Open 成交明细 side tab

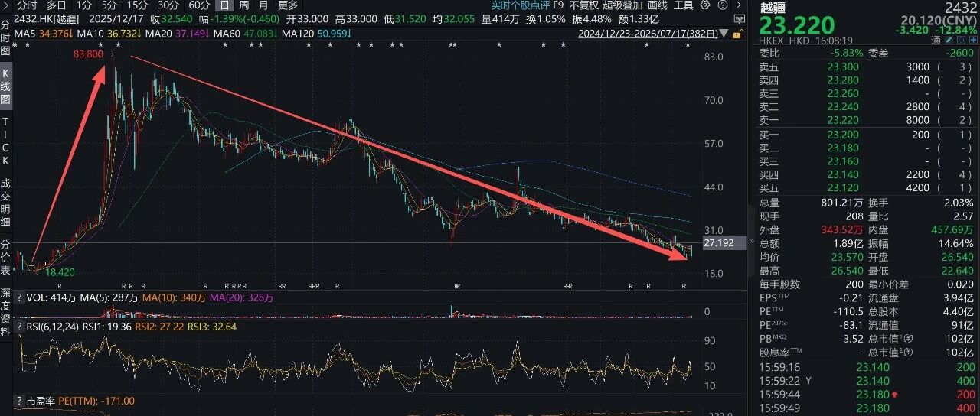click(x=5, y=203)
